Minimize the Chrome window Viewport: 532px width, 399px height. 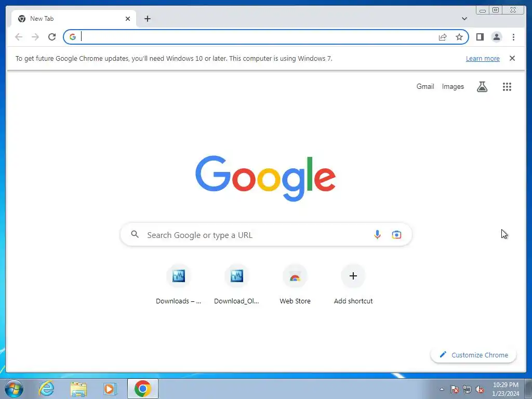[483, 10]
